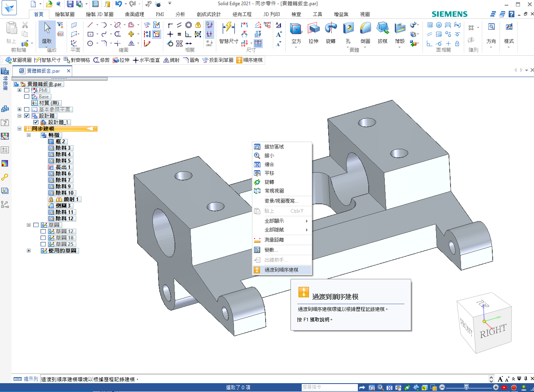
Task: Click the Solid Edge application button
Action: tap(9, 8)
